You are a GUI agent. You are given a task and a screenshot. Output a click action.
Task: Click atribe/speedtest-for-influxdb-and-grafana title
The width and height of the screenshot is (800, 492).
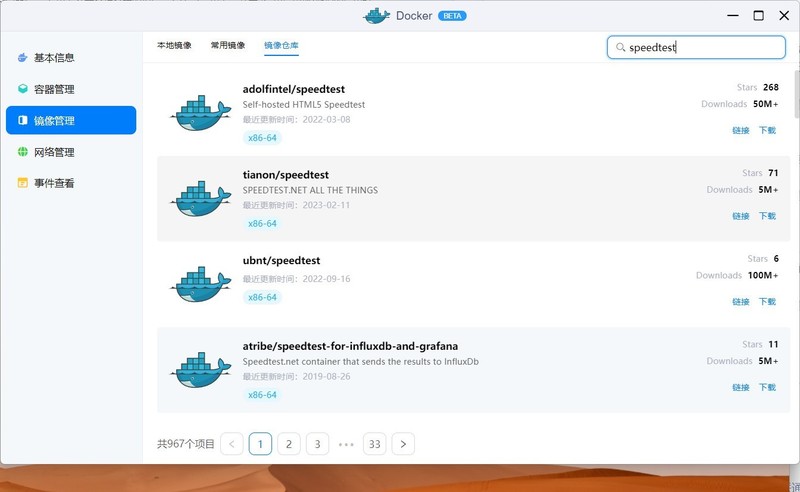350,346
